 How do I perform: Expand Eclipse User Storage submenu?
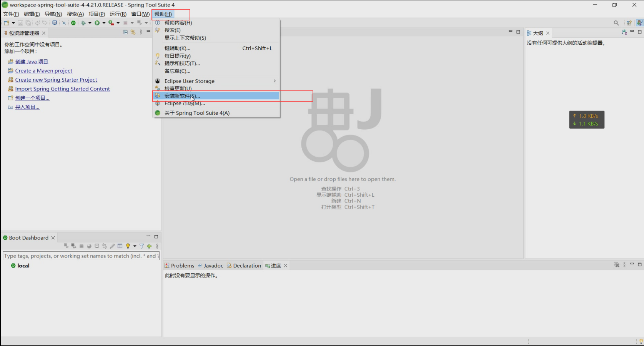(216, 81)
